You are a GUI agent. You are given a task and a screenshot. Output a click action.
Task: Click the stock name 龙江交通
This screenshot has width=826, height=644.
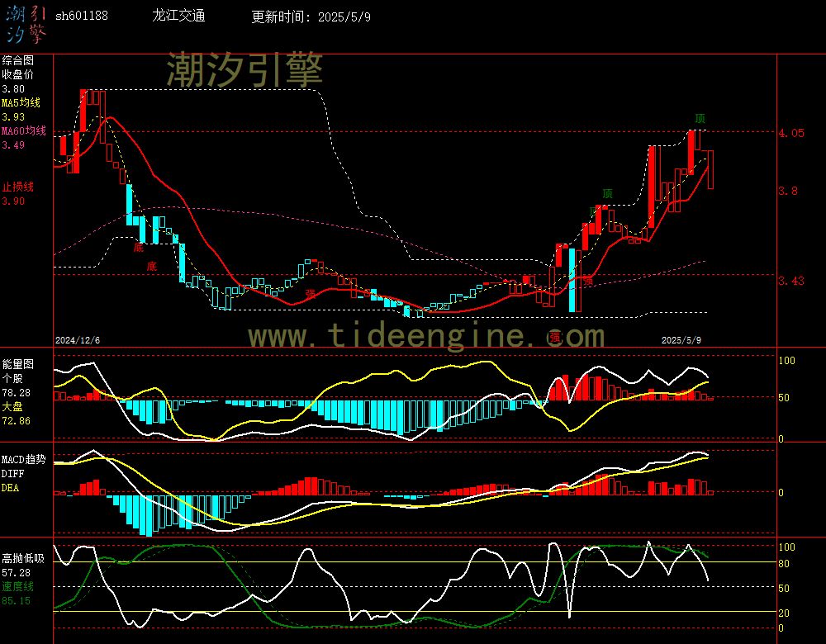[178, 16]
